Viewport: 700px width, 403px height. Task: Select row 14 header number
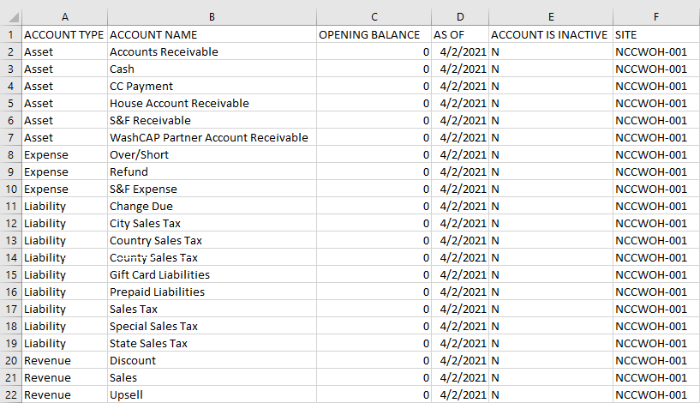point(10,257)
